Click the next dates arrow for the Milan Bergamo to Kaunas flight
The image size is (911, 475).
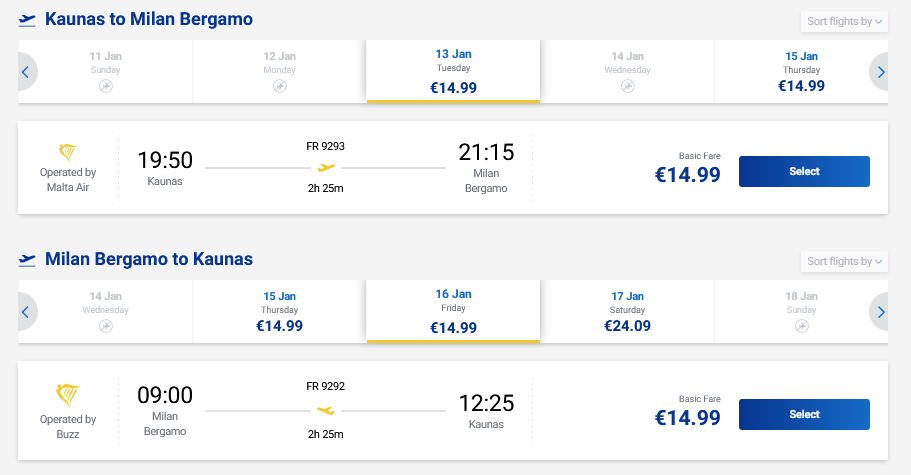point(881,312)
